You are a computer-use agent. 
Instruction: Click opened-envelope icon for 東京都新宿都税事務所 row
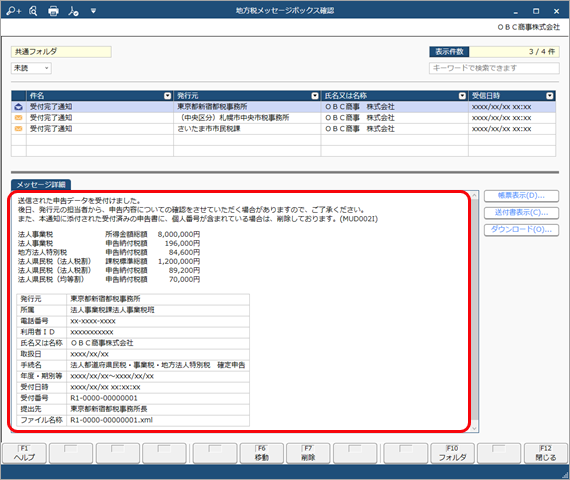19,107
